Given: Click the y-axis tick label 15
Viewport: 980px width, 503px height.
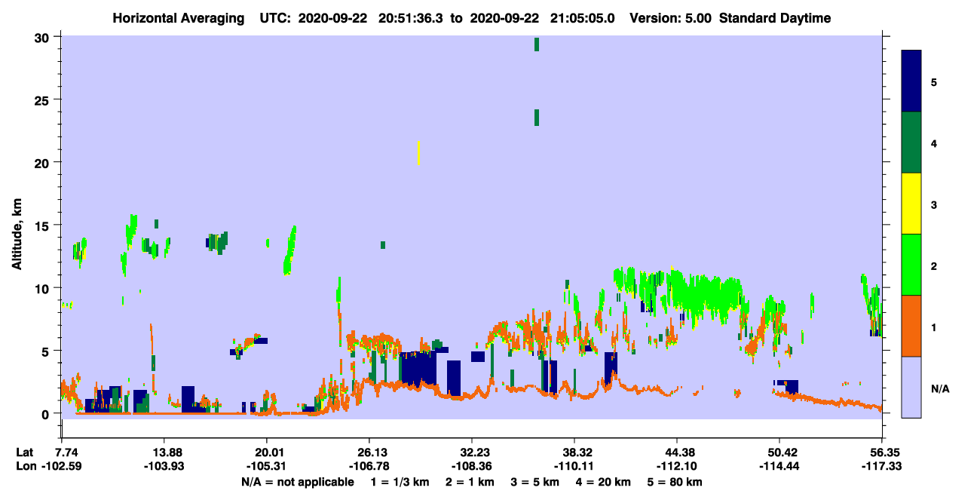Looking at the screenshot, I should tap(44, 225).
